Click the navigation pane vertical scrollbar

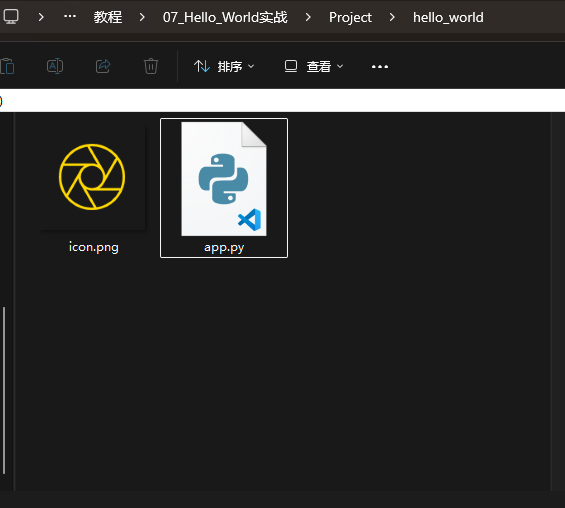(x=4, y=391)
